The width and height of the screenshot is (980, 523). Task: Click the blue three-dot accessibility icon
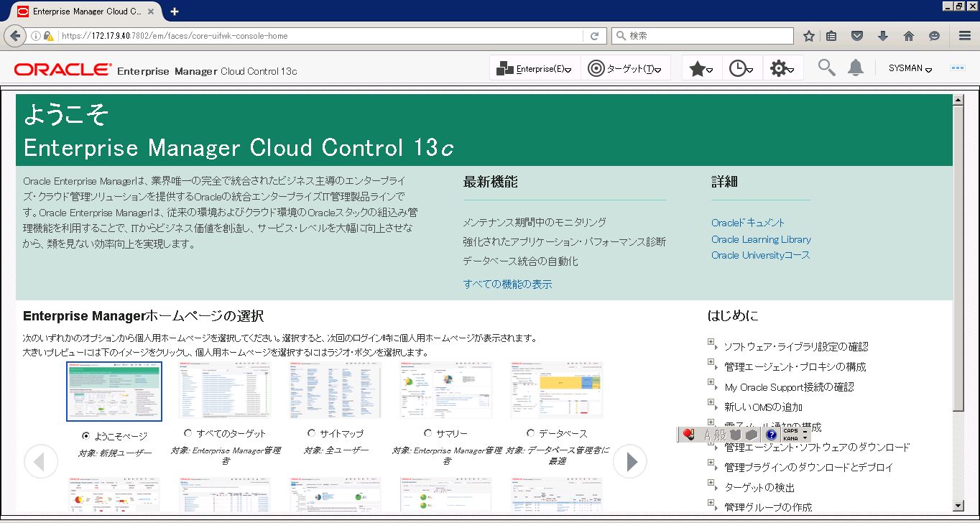957,68
